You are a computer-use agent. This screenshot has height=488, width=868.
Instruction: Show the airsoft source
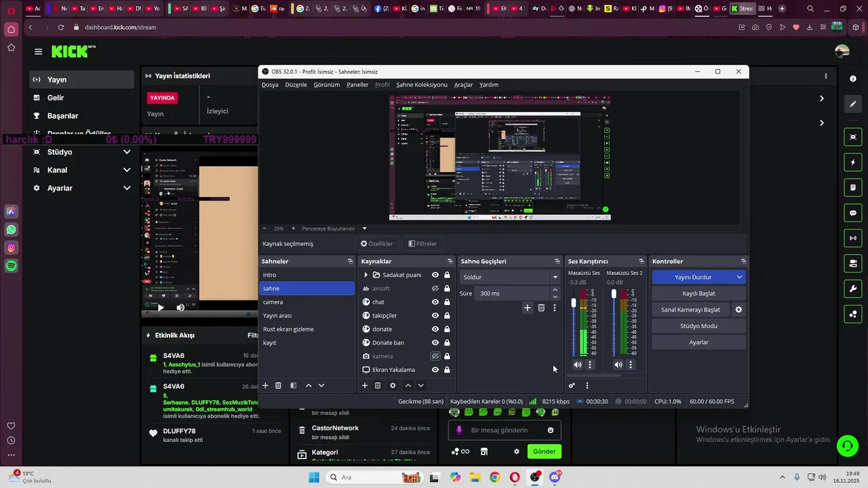[x=435, y=289]
